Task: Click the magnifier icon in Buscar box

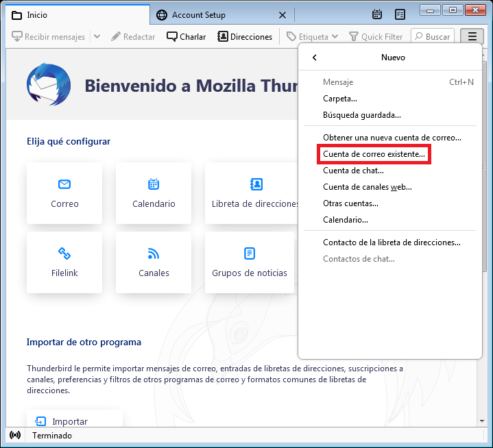Action: [x=418, y=36]
